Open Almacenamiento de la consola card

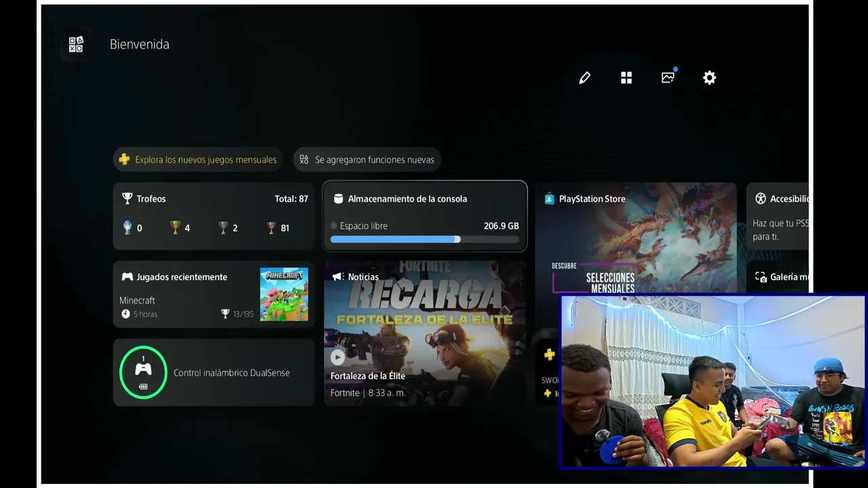pyautogui.click(x=425, y=216)
